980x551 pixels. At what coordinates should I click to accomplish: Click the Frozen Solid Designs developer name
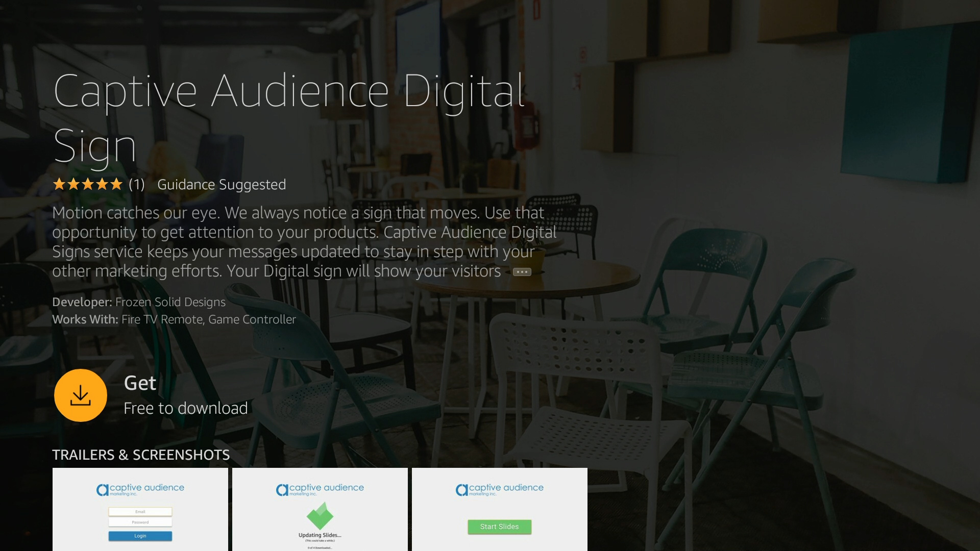click(170, 302)
